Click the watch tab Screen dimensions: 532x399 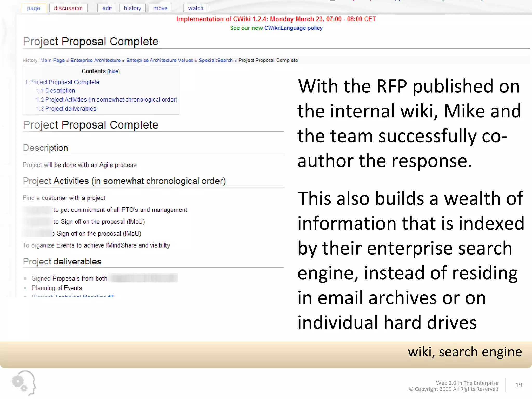point(196,8)
